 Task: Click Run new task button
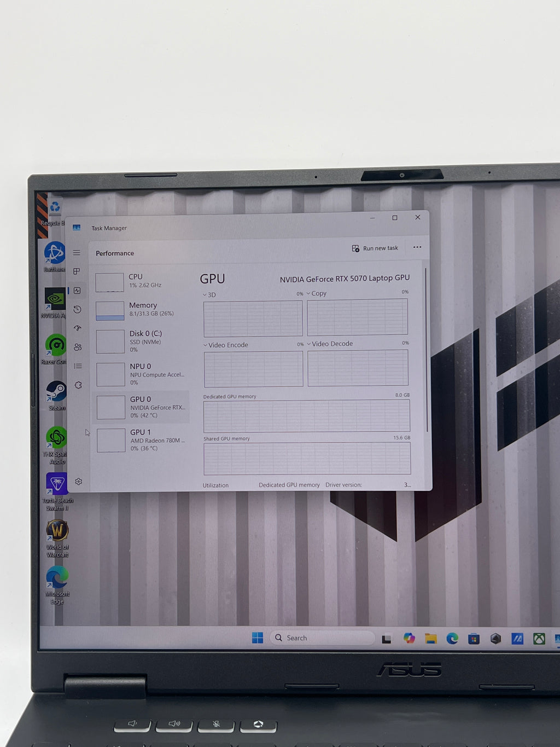pos(375,248)
